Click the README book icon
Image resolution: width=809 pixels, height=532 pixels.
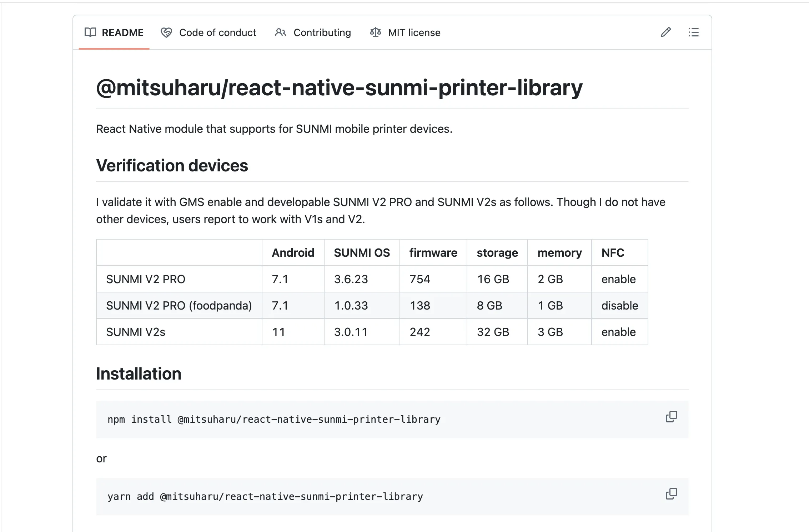90,32
